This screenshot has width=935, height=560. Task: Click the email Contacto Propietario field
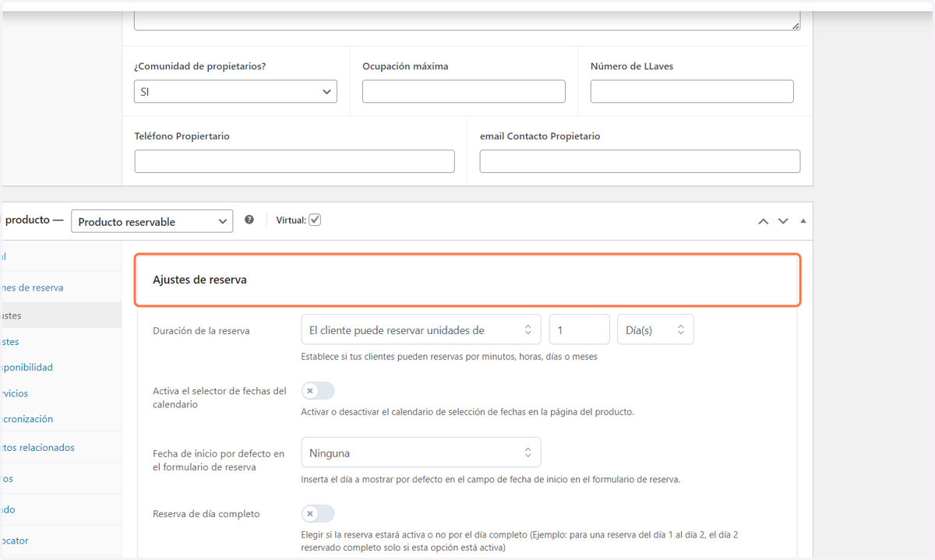click(640, 161)
